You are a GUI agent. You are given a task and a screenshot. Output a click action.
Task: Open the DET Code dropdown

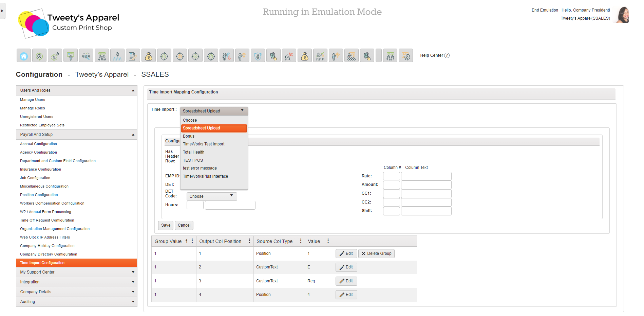[211, 196]
